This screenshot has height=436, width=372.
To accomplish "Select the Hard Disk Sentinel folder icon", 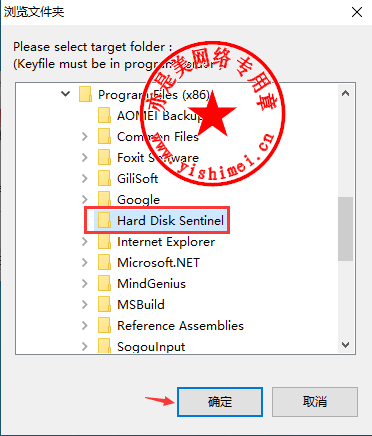I will 104,220.
